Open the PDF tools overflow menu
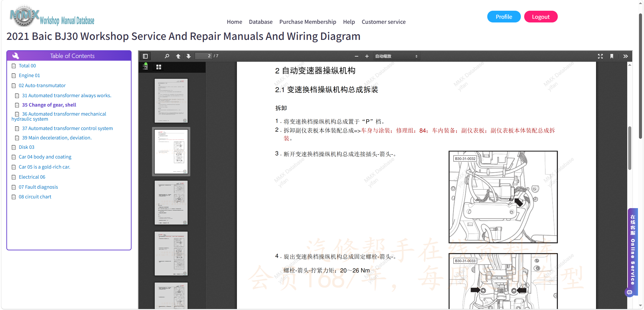The width and height of the screenshot is (644, 310). click(x=626, y=56)
